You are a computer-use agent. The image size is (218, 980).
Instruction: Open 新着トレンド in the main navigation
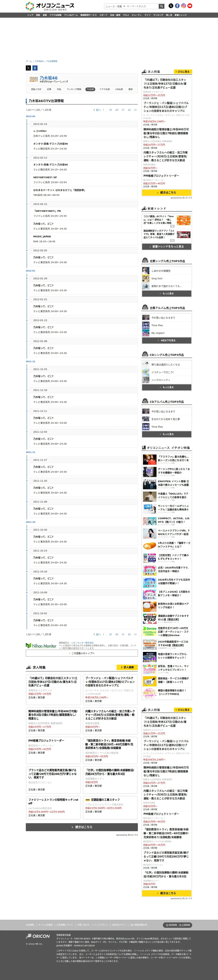tap(181, 15)
